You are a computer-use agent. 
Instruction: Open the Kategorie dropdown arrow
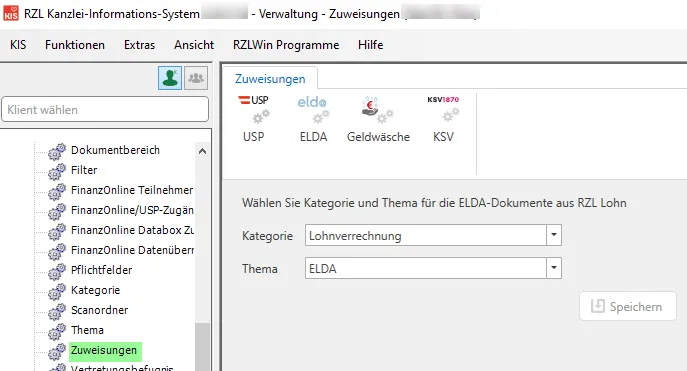(554, 235)
